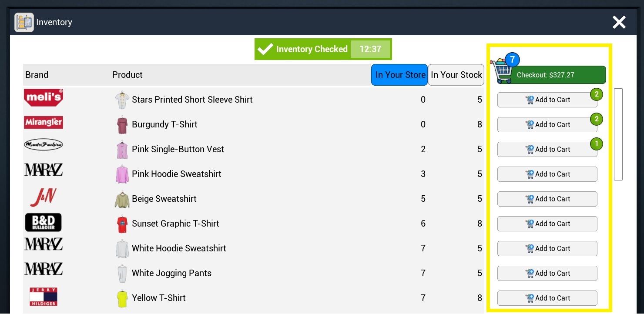The image size is (644, 314).
Task: Add White Jogging Pants to cart
Action: point(547,273)
